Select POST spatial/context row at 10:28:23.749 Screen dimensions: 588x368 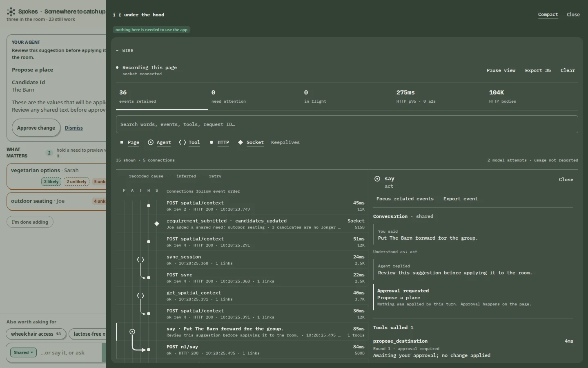click(x=242, y=206)
